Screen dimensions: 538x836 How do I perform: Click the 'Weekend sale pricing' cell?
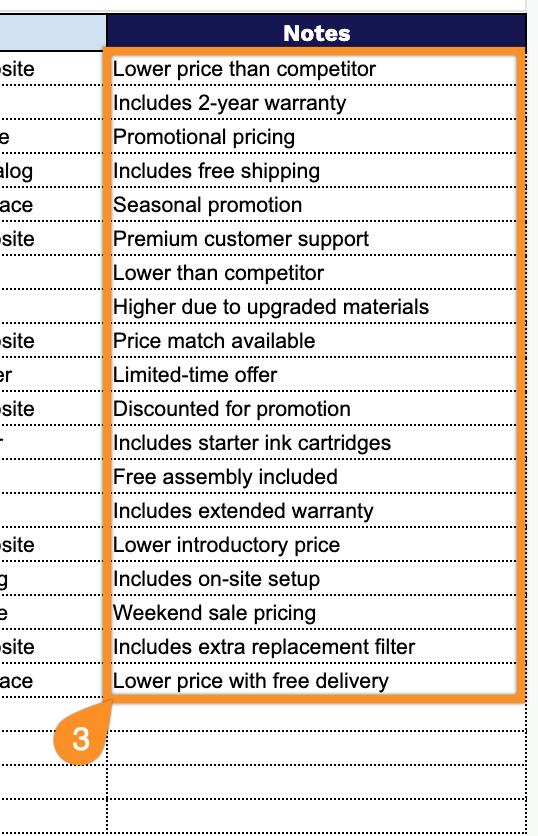click(316, 613)
